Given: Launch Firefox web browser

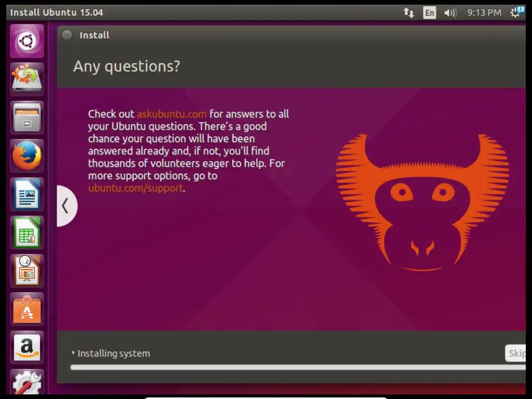Looking at the screenshot, I should point(27,156).
